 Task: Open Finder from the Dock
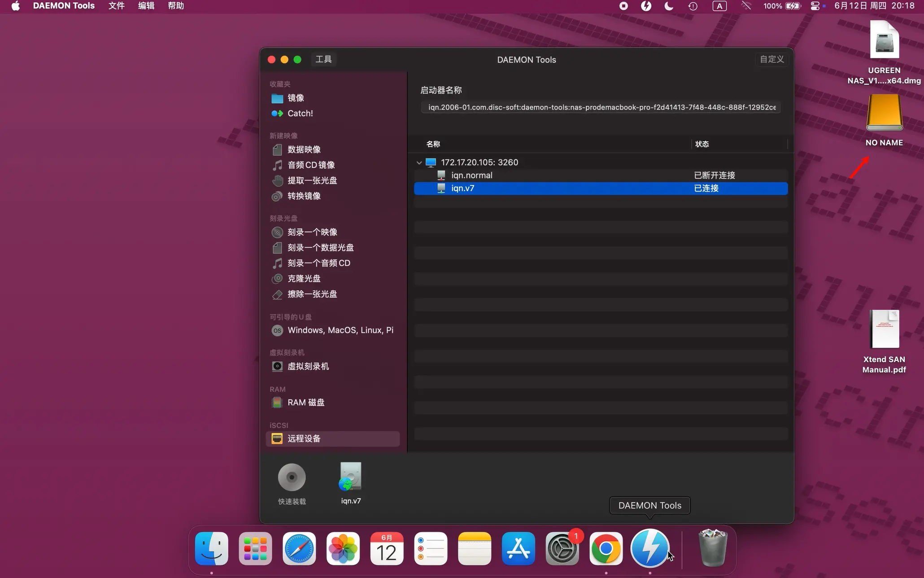[212, 548]
